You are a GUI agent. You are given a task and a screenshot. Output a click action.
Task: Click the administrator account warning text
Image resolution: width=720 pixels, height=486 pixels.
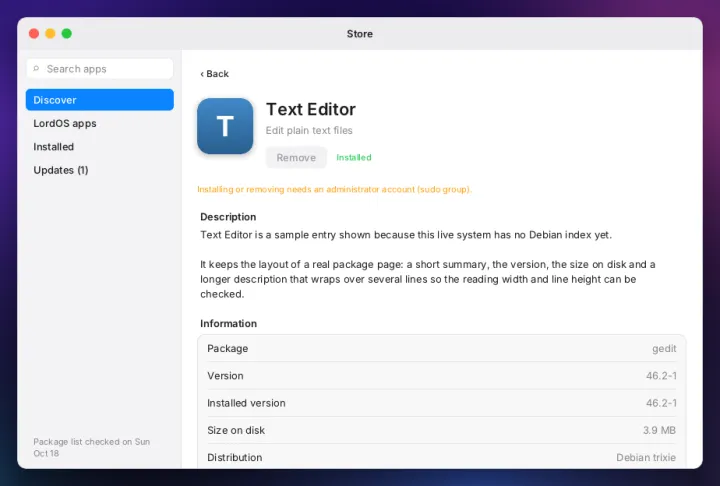(334, 189)
